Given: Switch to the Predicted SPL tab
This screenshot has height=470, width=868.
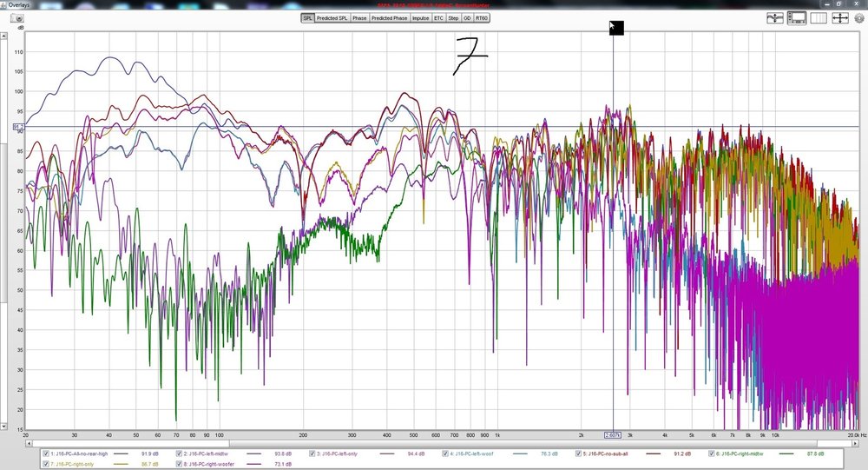Looking at the screenshot, I should click(x=332, y=18).
